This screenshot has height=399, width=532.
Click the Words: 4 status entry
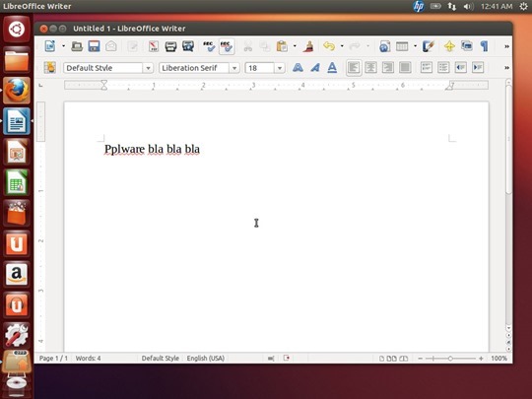click(88, 359)
